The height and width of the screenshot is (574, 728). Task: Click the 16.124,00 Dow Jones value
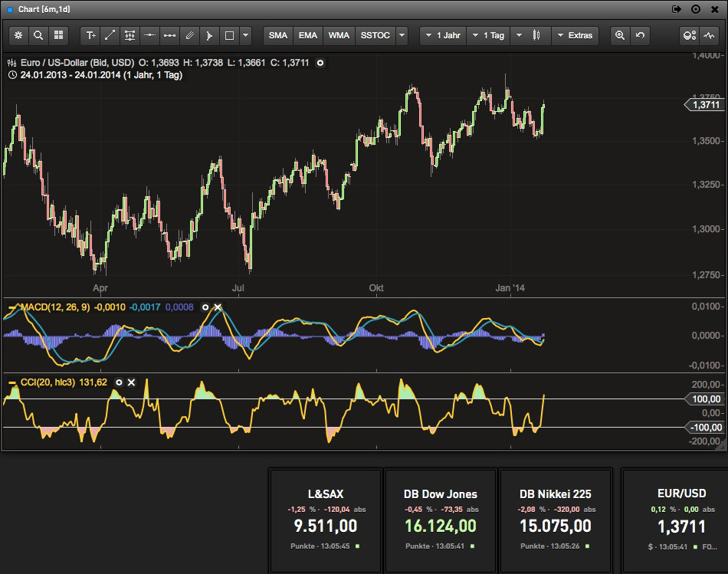click(x=441, y=526)
